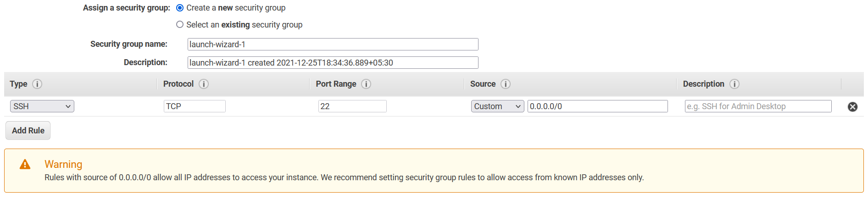Click the rule description input field

tap(758, 106)
